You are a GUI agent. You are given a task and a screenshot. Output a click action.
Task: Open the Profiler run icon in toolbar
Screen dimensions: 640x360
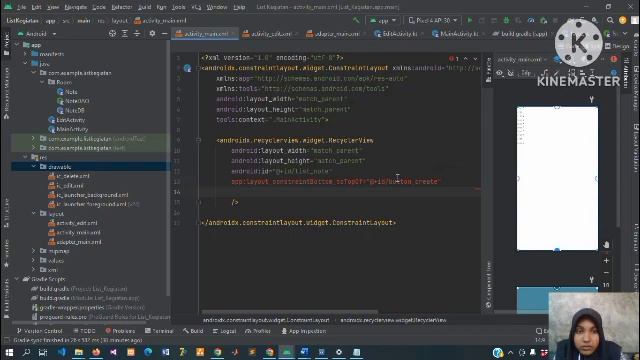(531, 20)
